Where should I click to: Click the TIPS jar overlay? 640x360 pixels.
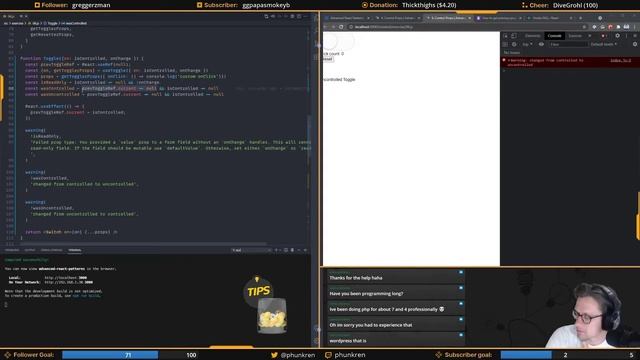click(265, 305)
